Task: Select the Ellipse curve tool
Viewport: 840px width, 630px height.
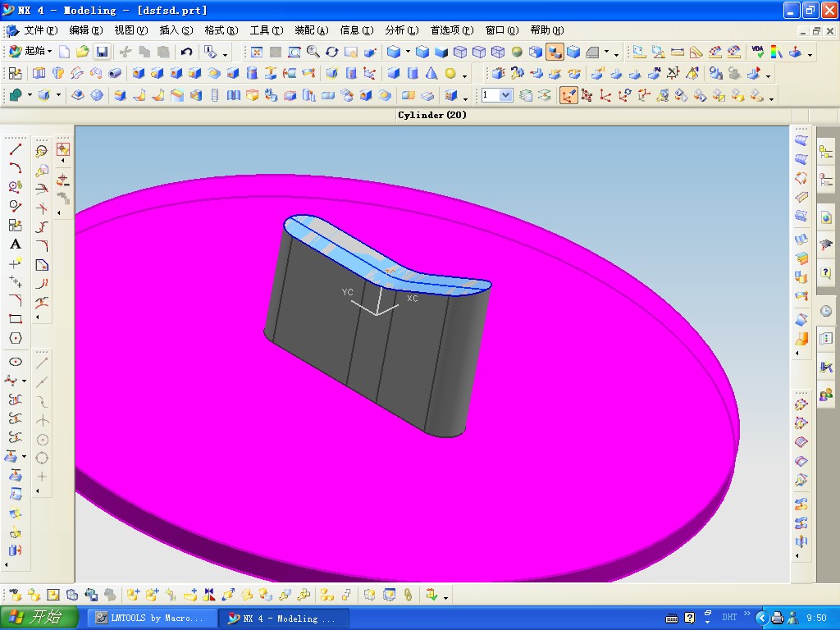Action: pos(15,362)
